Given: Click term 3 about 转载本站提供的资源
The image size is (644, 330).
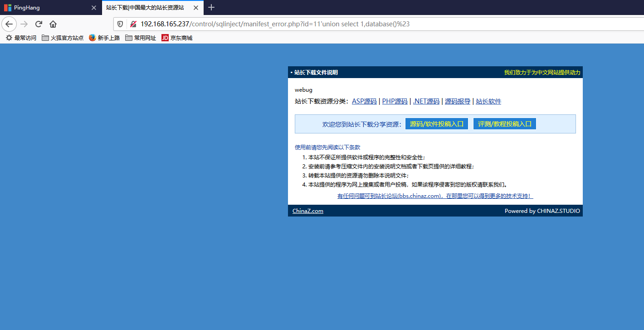Looking at the screenshot, I should pyautogui.click(x=358, y=175).
